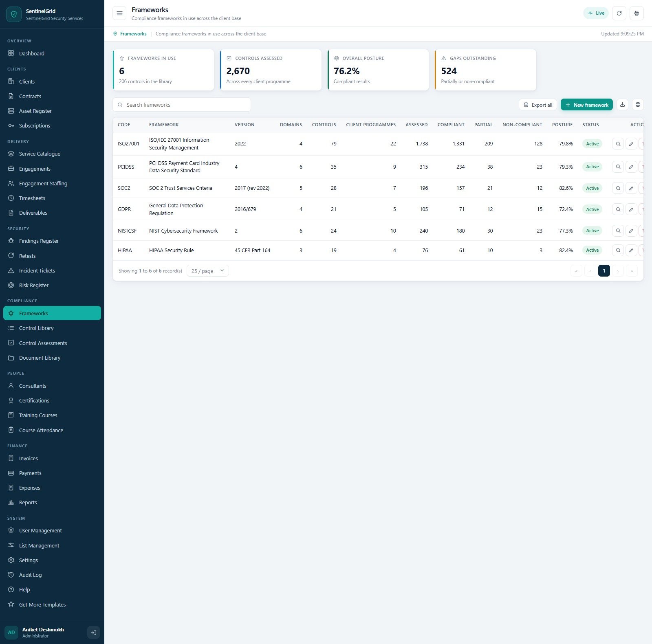Viewport: 652px width, 644px height.
Task: Toggle the sidebar hamburger menu
Action: [119, 13]
